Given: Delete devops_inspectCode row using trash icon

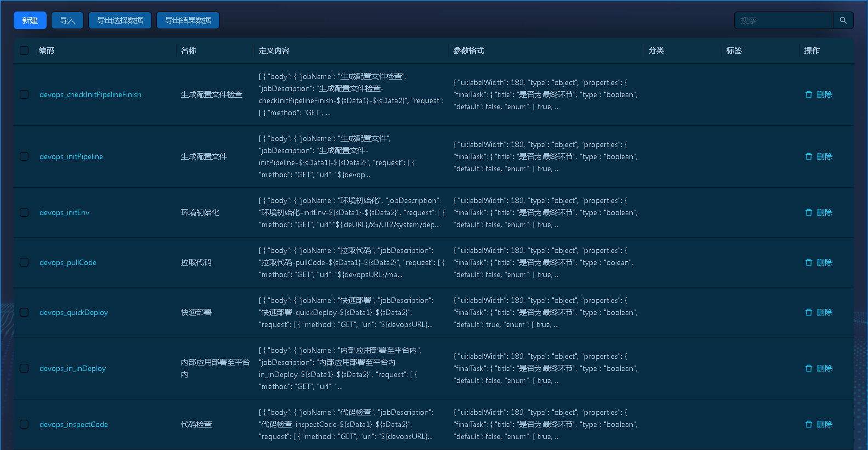Looking at the screenshot, I should point(809,424).
